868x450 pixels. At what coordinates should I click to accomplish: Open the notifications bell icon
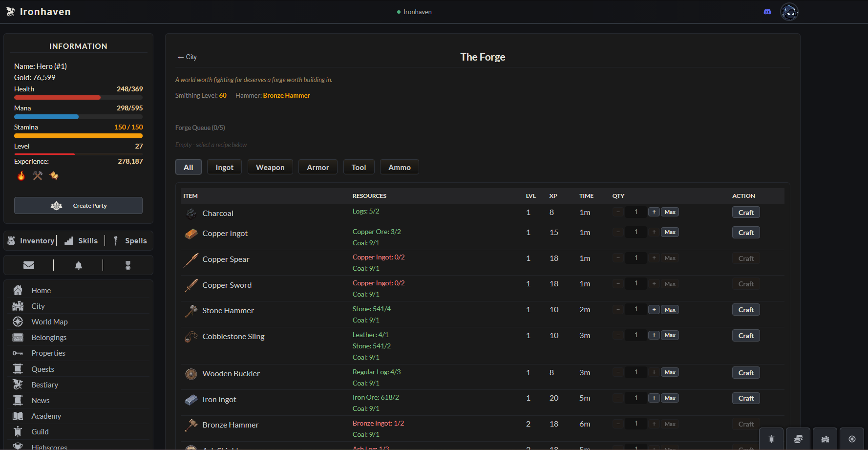tap(79, 265)
